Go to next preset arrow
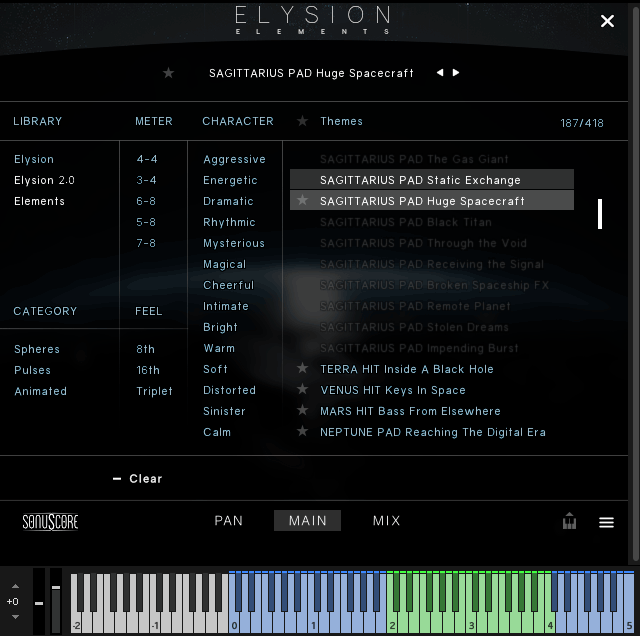The width and height of the screenshot is (640, 636). pos(456,73)
